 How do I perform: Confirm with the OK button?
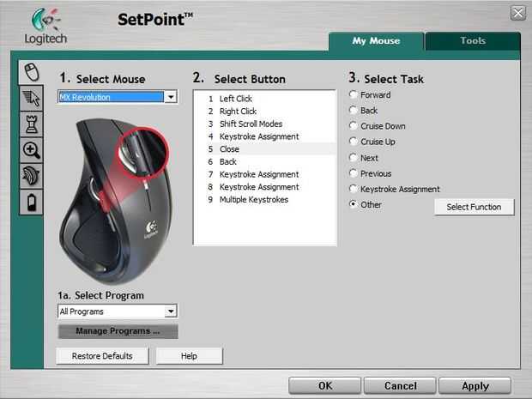click(324, 386)
